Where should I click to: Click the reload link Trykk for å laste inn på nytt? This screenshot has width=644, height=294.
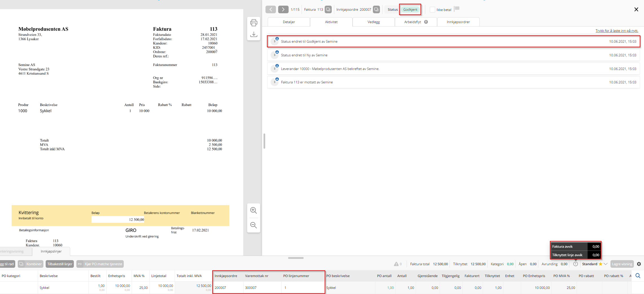pyautogui.click(x=617, y=31)
